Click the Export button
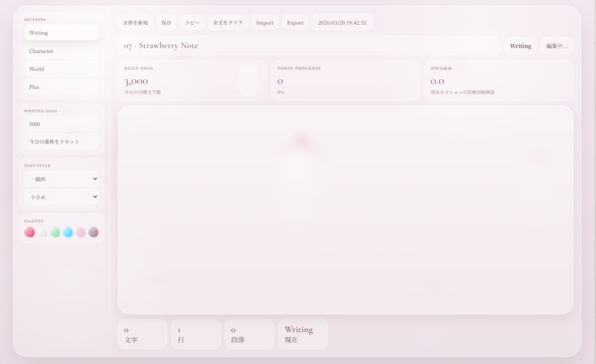 (295, 23)
